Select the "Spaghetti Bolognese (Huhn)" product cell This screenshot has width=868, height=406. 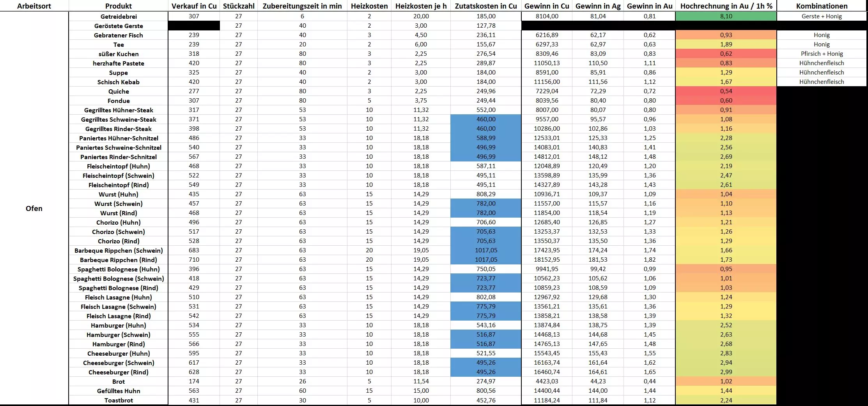point(119,269)
